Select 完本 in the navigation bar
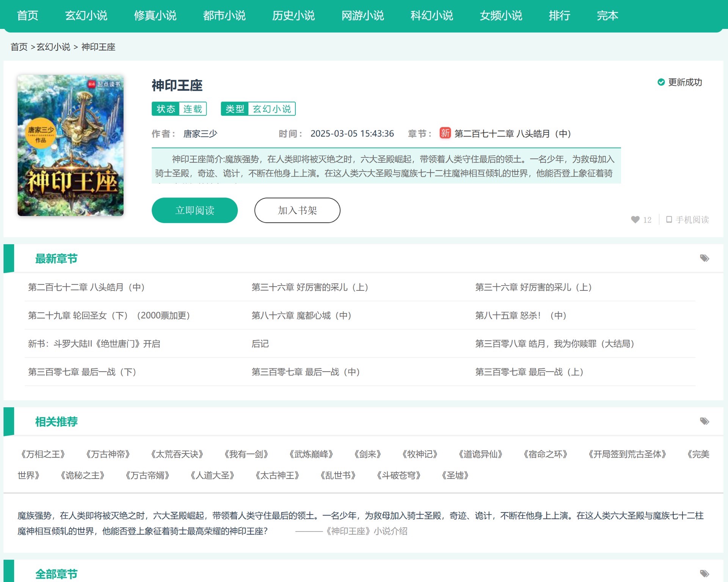728x582 pixels. coord(607,16)
